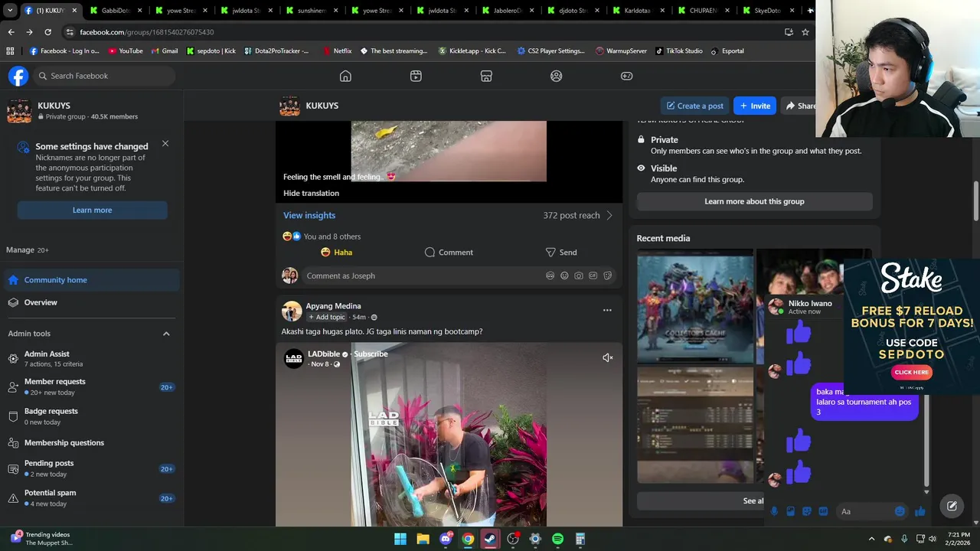Image resolution: width=980 pixels, height=551 pixels.
Task: Click the Learn more button in settings notice
Action: tap(92, 210)
